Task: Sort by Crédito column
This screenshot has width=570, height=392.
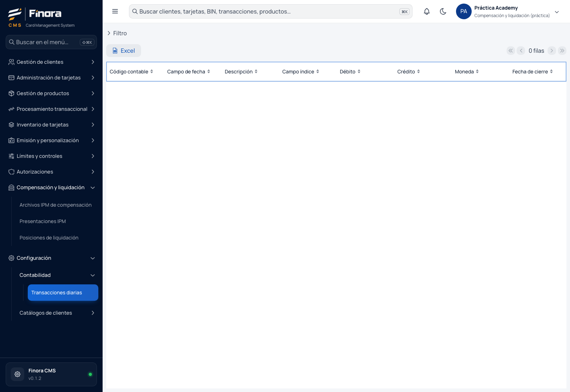Action: point(409,72)
